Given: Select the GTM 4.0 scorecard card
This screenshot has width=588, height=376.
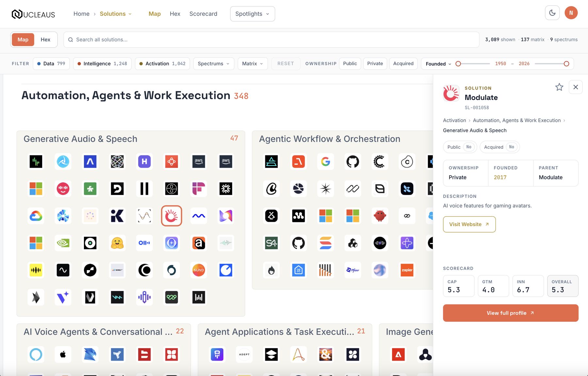Looking at the screenshot, I should [x=493, y=286].
